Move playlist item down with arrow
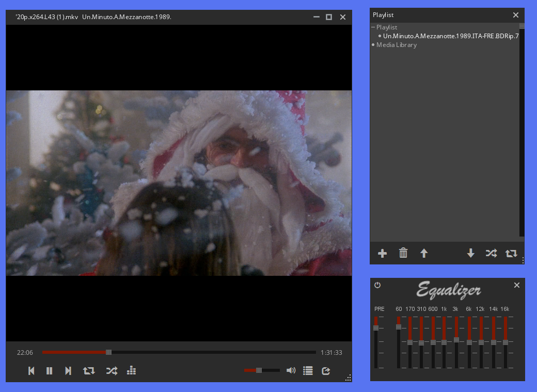537x392 pixels. [x=470, y=253]
